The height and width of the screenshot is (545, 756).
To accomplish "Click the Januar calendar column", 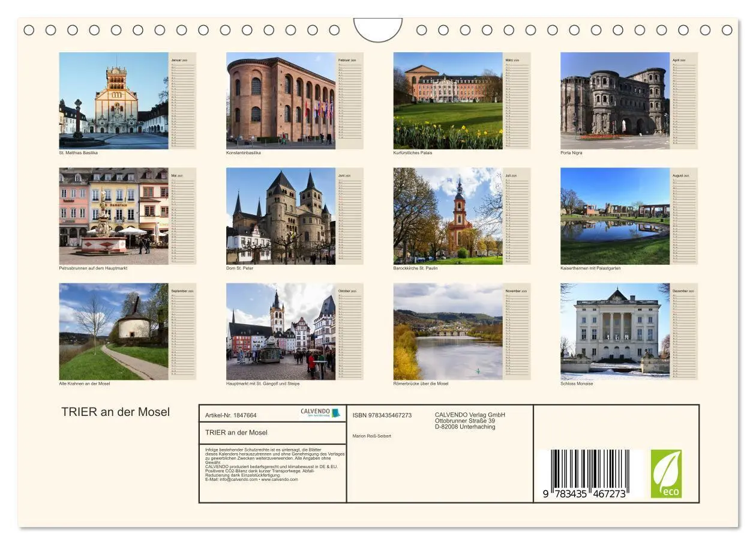I will tap(182, 100).
